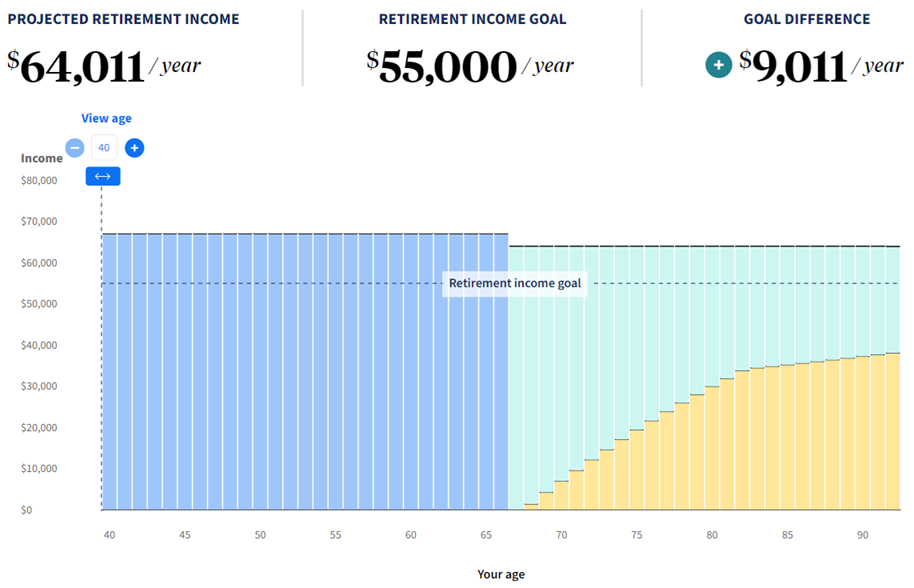Click the minus icon to decrease view age

pos(75,148)
